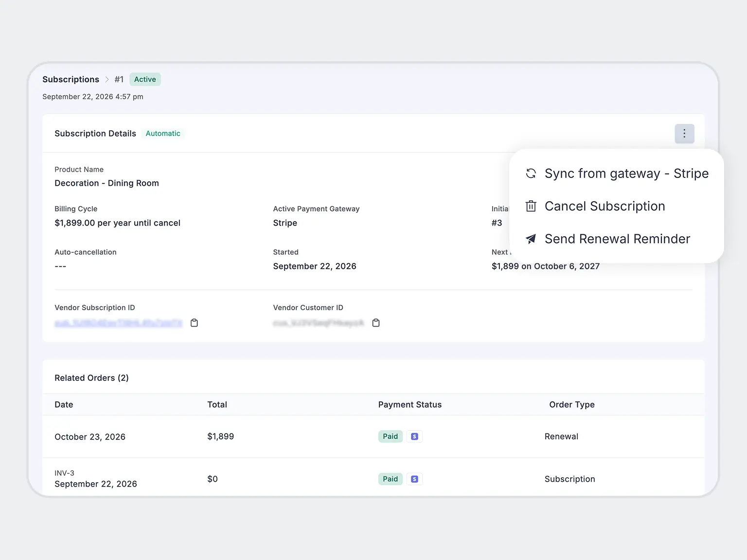Click the INV-3 invoice label
The width and height of the screenshot is (747, 560).
click(64, 473)
